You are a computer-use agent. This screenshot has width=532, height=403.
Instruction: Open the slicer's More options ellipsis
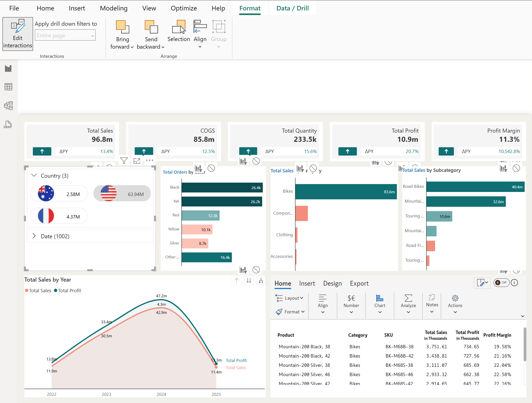150,160
